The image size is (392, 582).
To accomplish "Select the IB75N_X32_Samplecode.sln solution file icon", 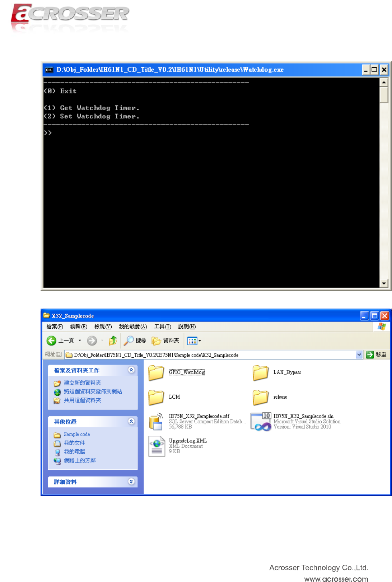I will pos(261,422).
